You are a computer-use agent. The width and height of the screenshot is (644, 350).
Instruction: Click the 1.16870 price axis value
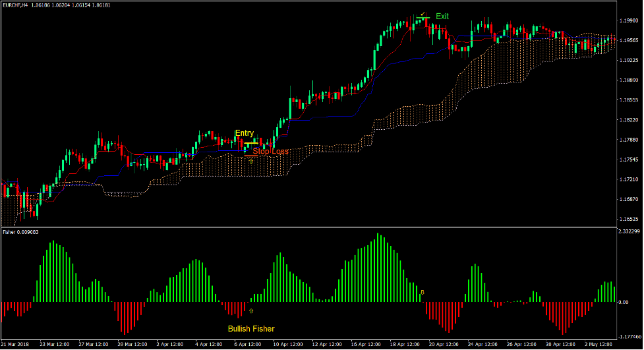coord(628,199)
